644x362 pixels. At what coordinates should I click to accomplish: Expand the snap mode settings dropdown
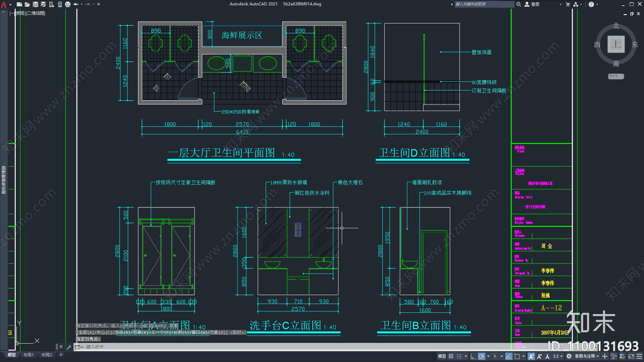tap(466, 356)
